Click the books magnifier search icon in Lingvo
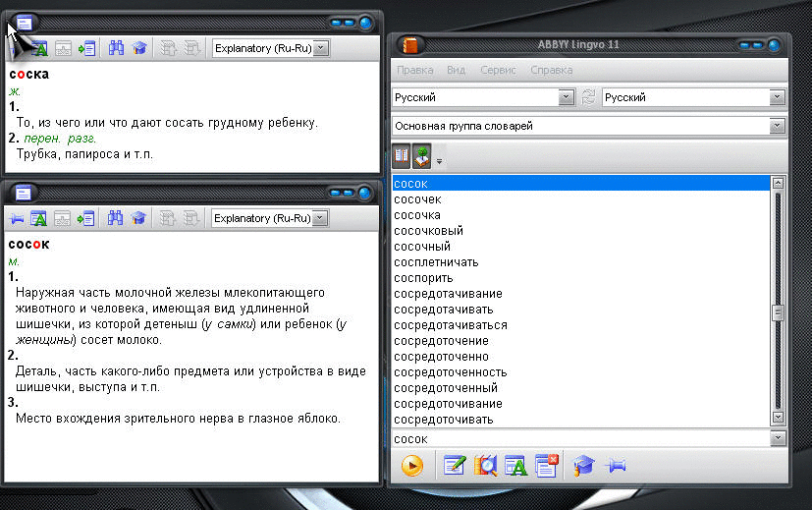Screen dimensions: 812x510 tap(485, 466)
